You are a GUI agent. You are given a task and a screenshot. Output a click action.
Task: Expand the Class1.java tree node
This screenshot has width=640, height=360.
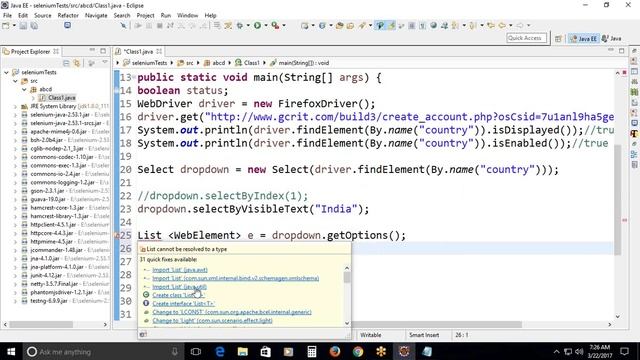(33, 98)
